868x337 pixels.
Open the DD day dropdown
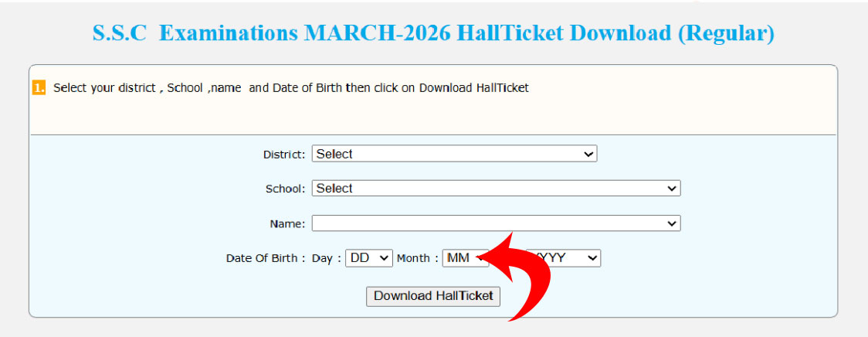click(x=369, y=258)
